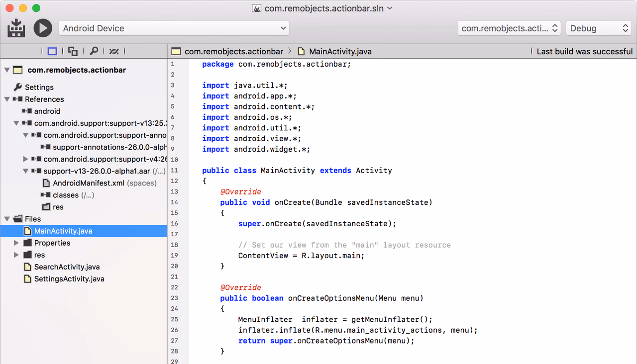The height and width of the screenshot is (364, 637).
Task: Click the 'package com.remobjects.actionbar;' line
Action: [x=276, y=64]
